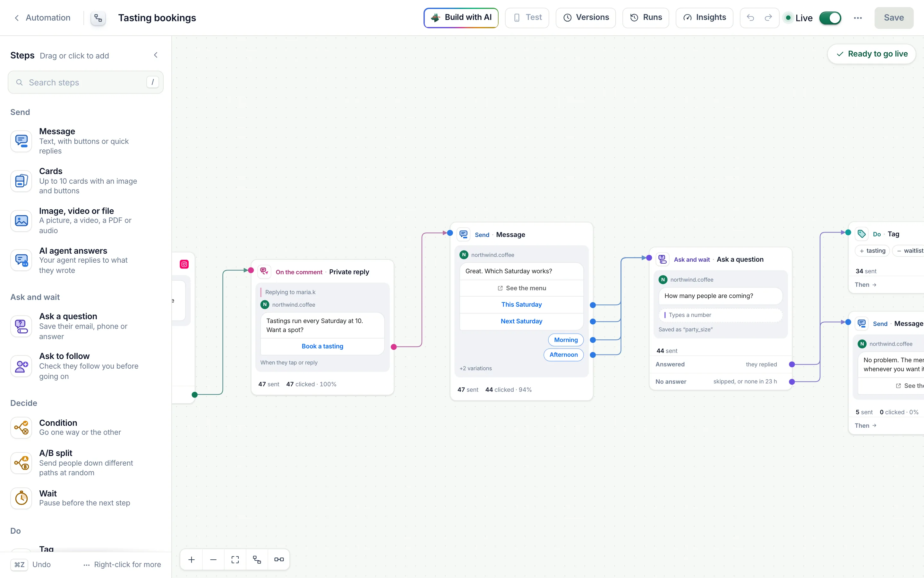Add a Condition step from Decide
Viewport: 924px width, 578px height.
(x=86, y=427)
